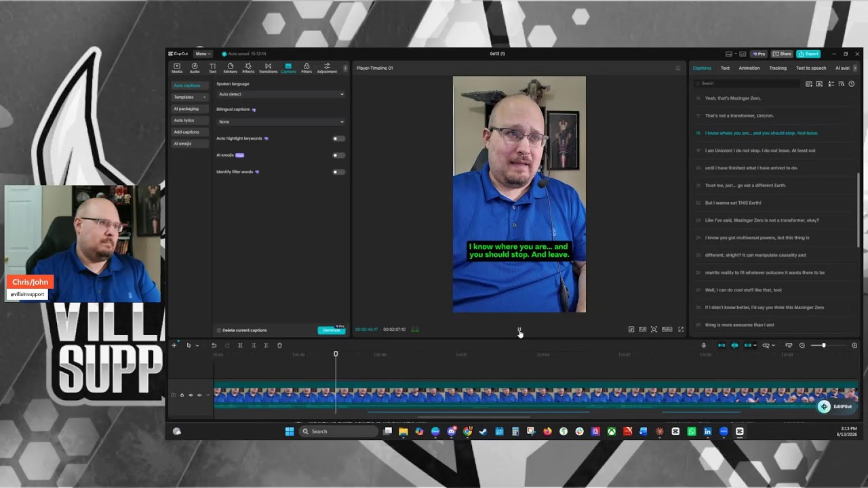Click the Share button
This screenshot has height=488, width=868.
782,54
